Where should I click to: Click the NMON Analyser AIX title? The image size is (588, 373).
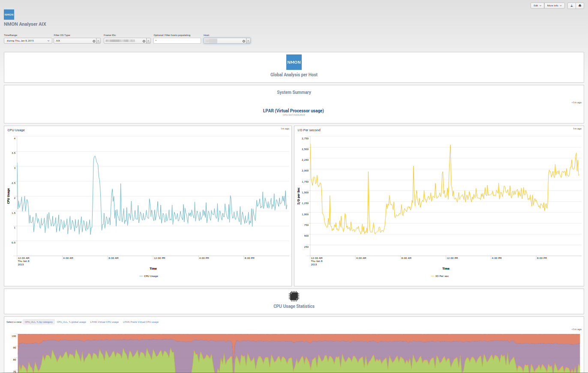pyautogui.click(x=25, y=24)
